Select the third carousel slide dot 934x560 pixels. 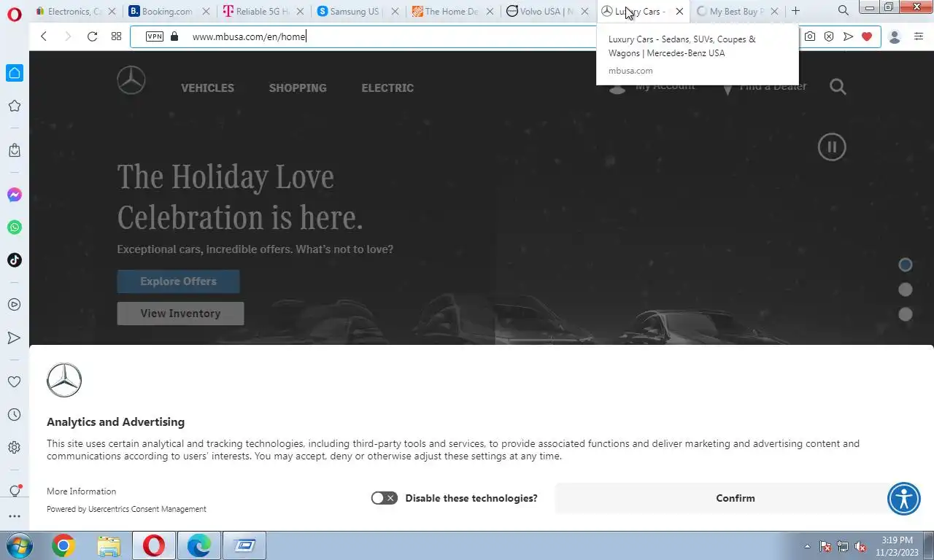click(906, 314)
